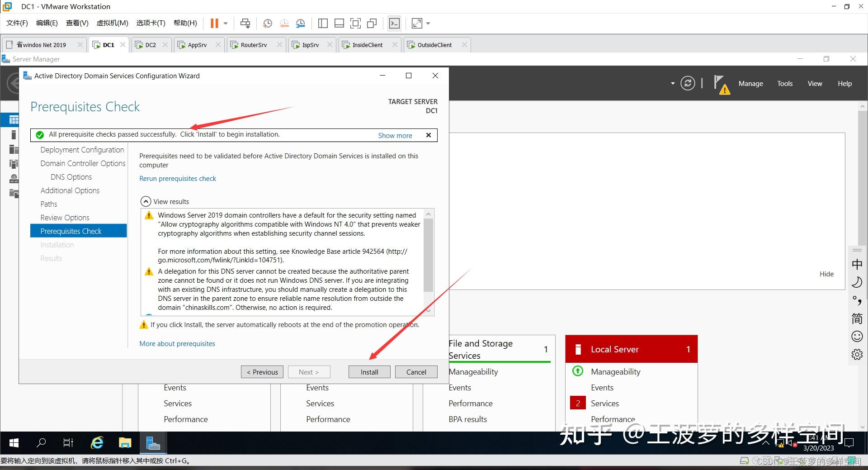
Task: Click BPA results under File and Storage
Action: pos(468,419)
